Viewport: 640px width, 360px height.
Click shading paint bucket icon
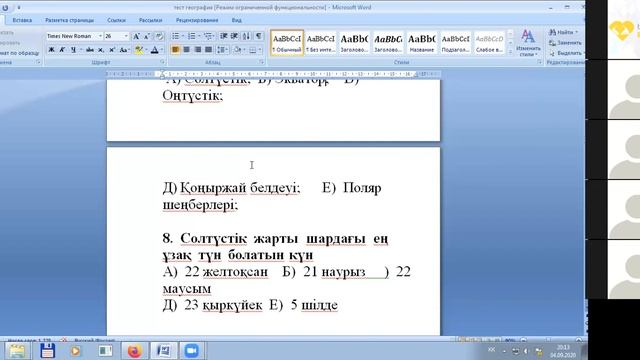(x=237, y=50)
